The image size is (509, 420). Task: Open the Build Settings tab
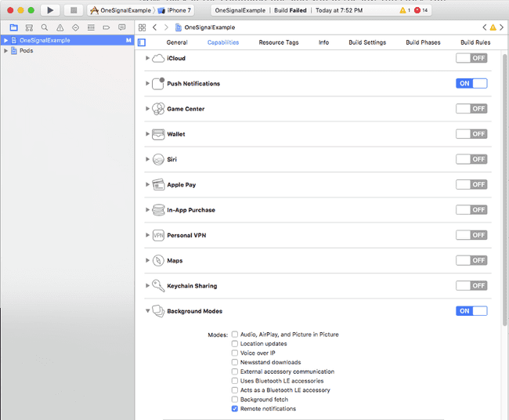pos(367,42)
